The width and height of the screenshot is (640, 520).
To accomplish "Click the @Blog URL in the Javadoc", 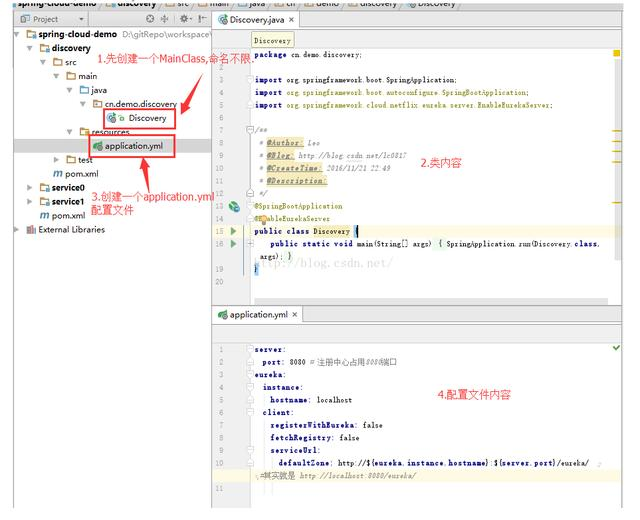I will pos(352,156).
